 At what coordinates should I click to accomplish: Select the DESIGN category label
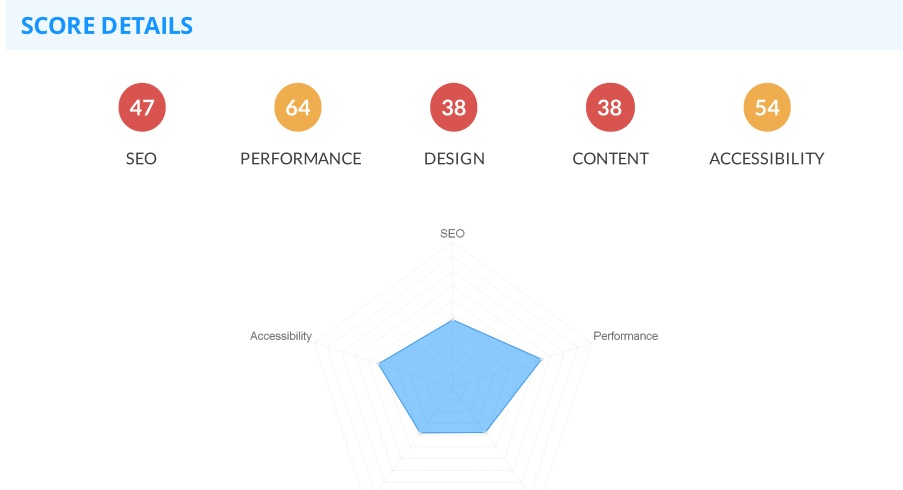pyautogui.click(x=454, y=158)
